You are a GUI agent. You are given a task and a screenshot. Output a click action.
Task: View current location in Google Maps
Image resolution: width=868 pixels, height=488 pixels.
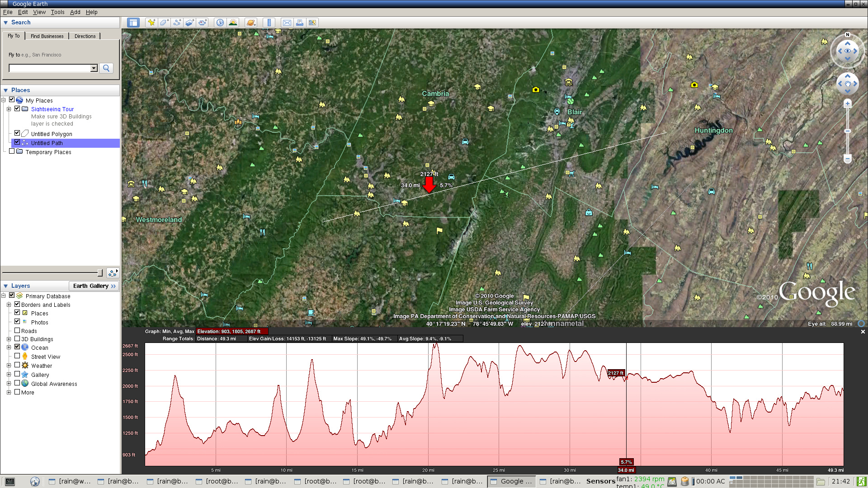tap(312, 23)
